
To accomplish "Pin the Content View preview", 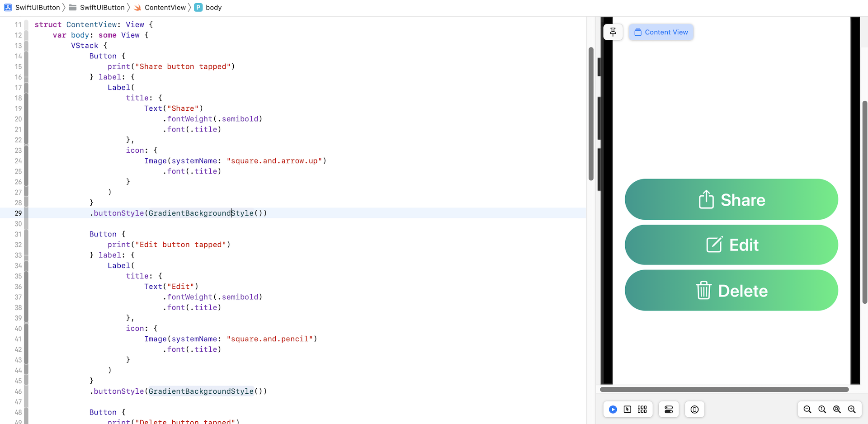I will [x=613, y=32].
